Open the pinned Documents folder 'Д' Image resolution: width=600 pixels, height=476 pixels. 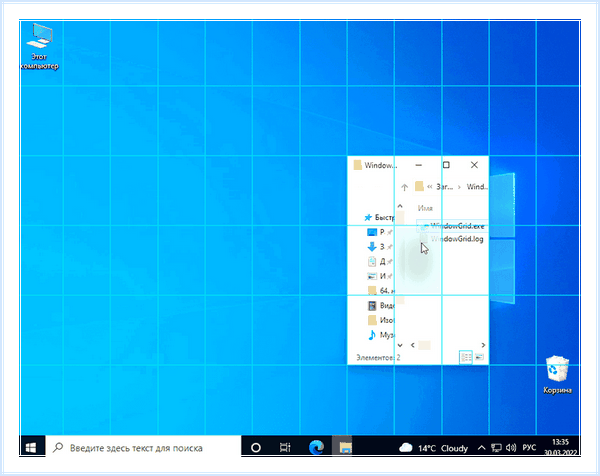point(379,262)
